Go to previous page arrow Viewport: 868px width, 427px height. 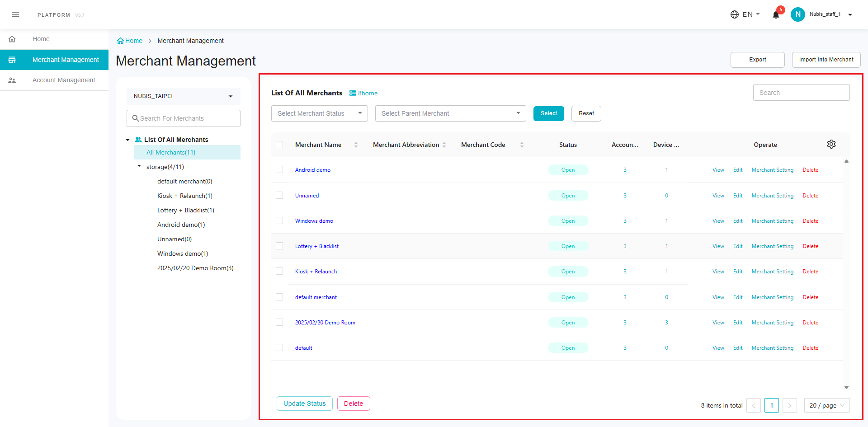(x=754, y=405)
